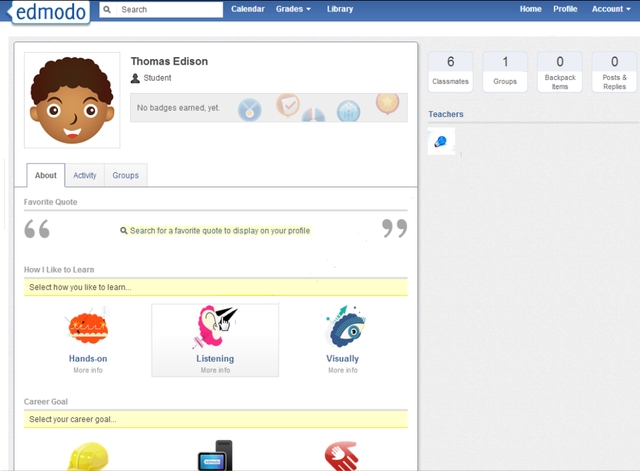Image resolution: width=640 pixels, height=471 pixels.
Task: Switch to the Activity tab
Action: (x=85, y=175)
